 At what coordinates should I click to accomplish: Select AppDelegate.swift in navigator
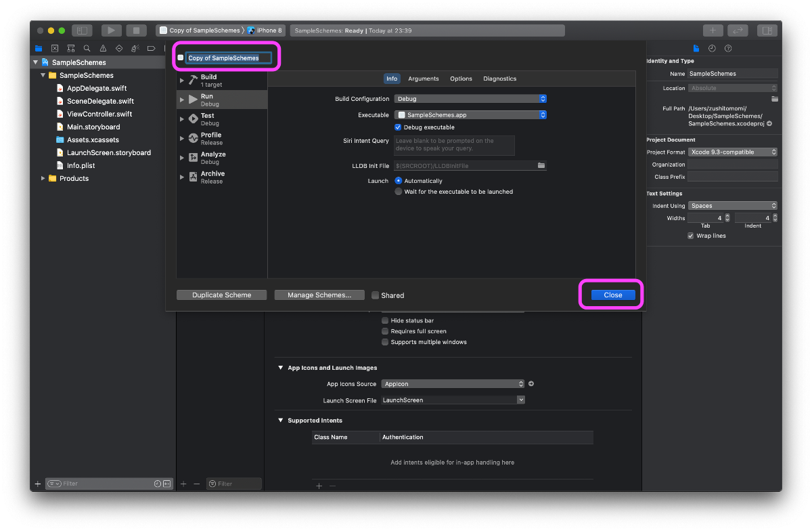point(97,88)
